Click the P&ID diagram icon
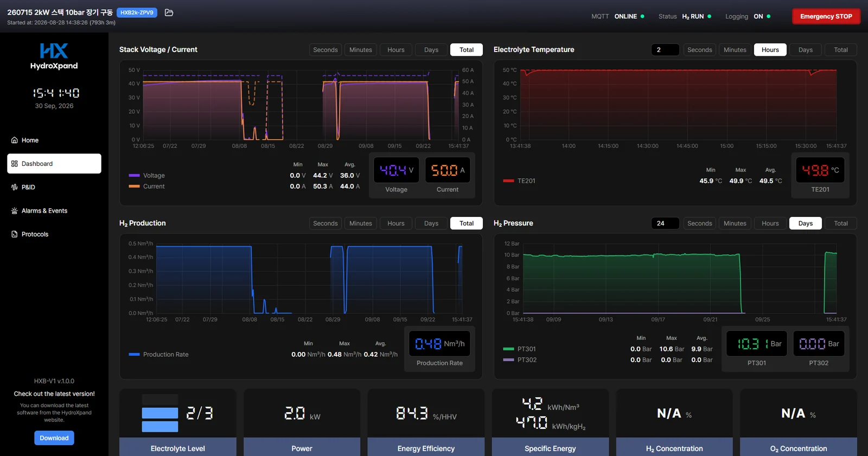This screenshot has height=456, width=868. (15, 187)
